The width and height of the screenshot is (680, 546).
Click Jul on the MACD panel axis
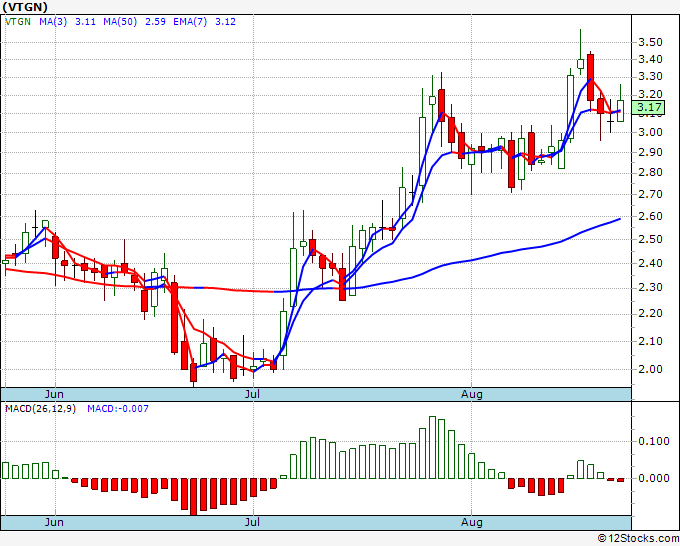point(252,522)
